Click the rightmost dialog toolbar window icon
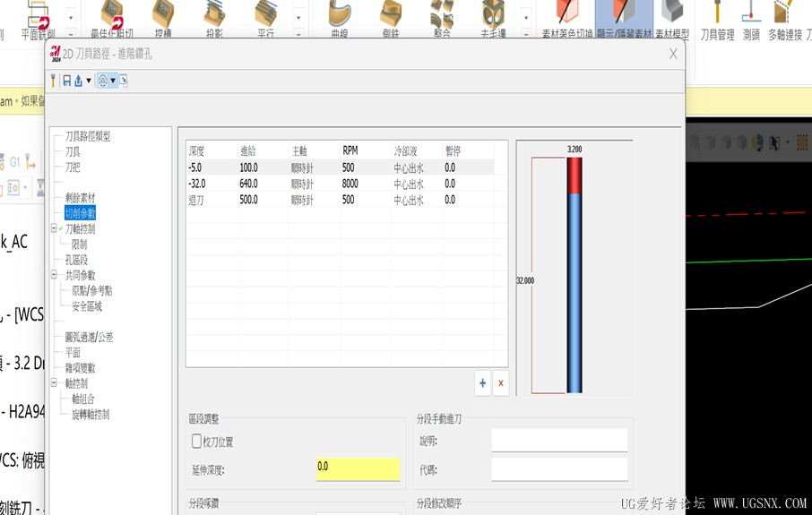 pos(124,81)
